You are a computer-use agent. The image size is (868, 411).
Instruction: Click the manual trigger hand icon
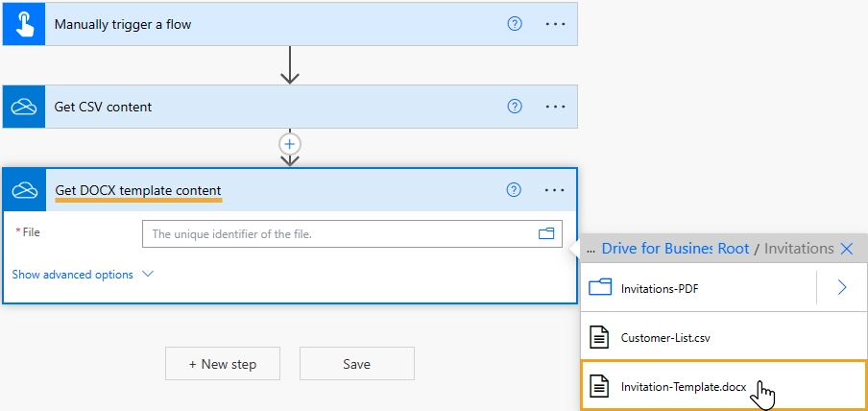pyautogui.click(x=24, y=24)
